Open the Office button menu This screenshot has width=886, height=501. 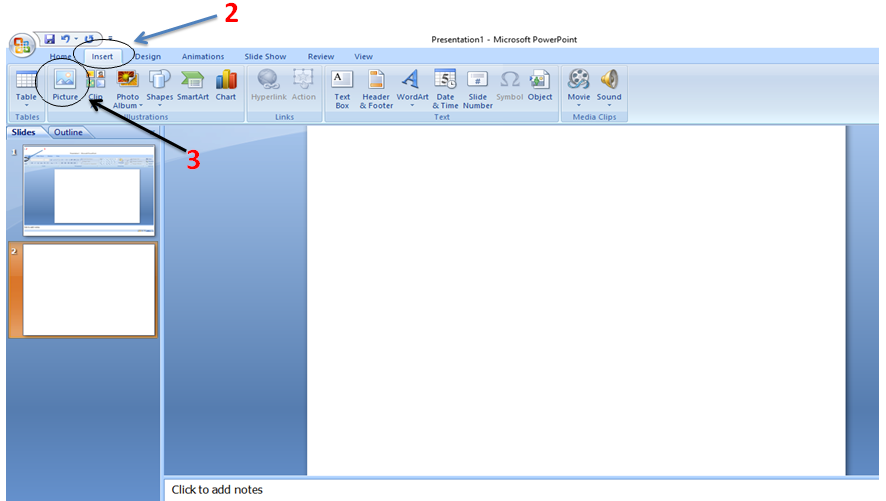coord(21,45)
